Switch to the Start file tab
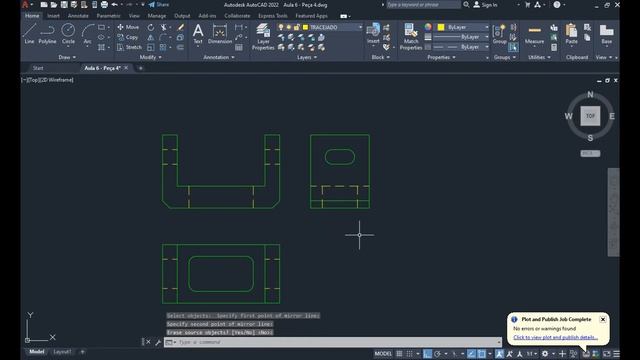Viewport: 640px width, 360px height. (38, 68)
